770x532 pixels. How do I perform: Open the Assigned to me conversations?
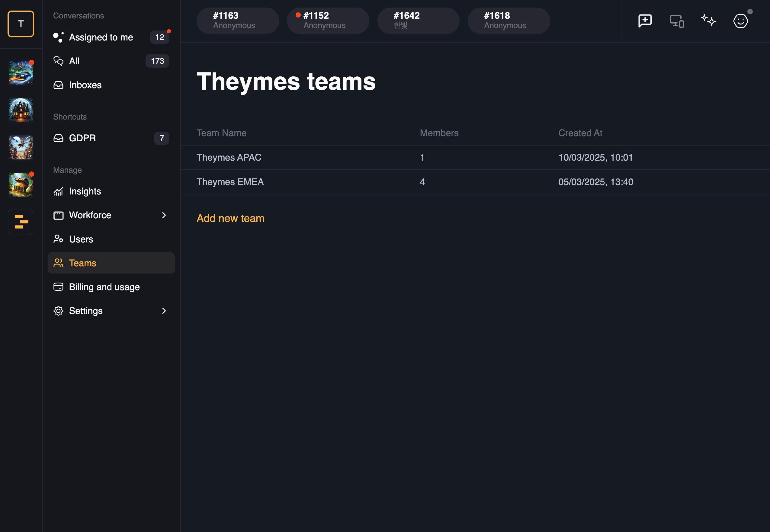click(101, 37)
